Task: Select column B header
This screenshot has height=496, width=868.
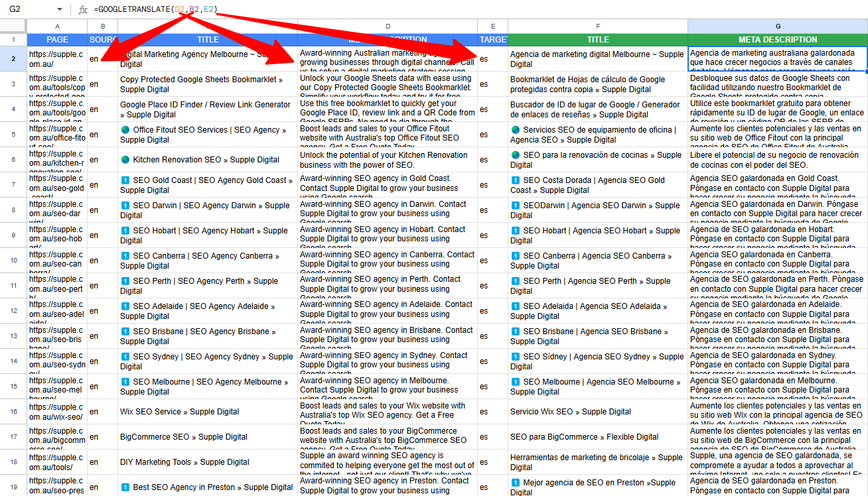Action: click(x=102, y=26)
